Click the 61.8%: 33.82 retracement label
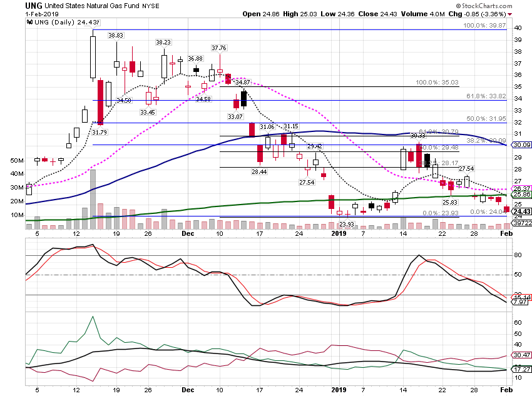532x396 pixels. pos(486,96)
